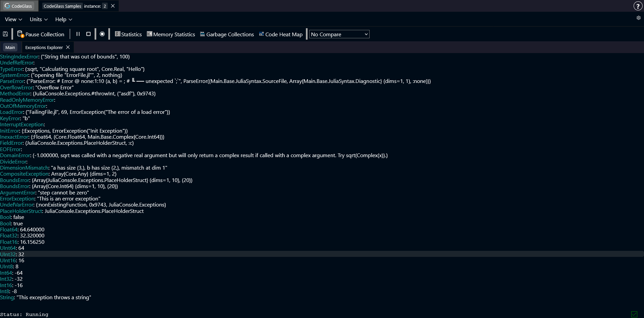
Task: Expand the View menu chevron
Action: point(20,19)
